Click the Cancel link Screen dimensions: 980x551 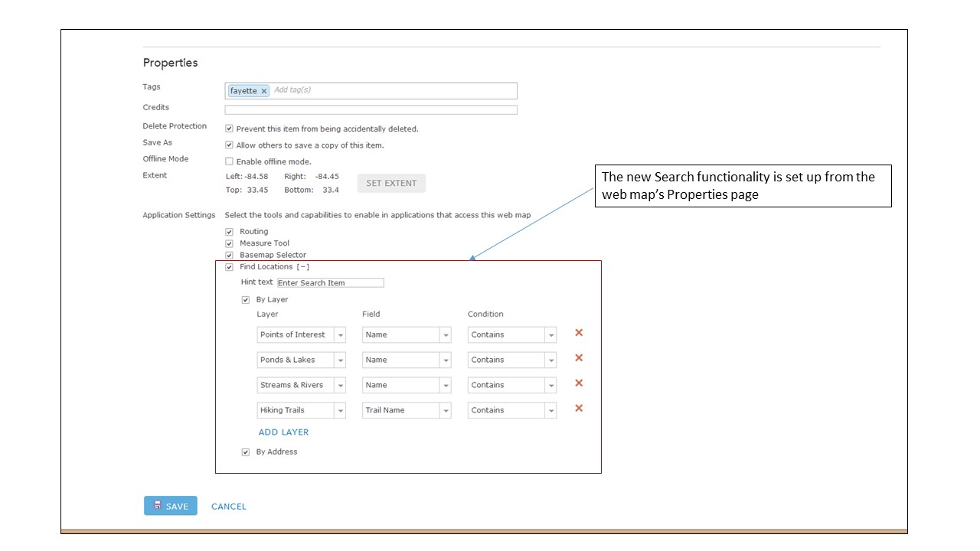(229, 507)
